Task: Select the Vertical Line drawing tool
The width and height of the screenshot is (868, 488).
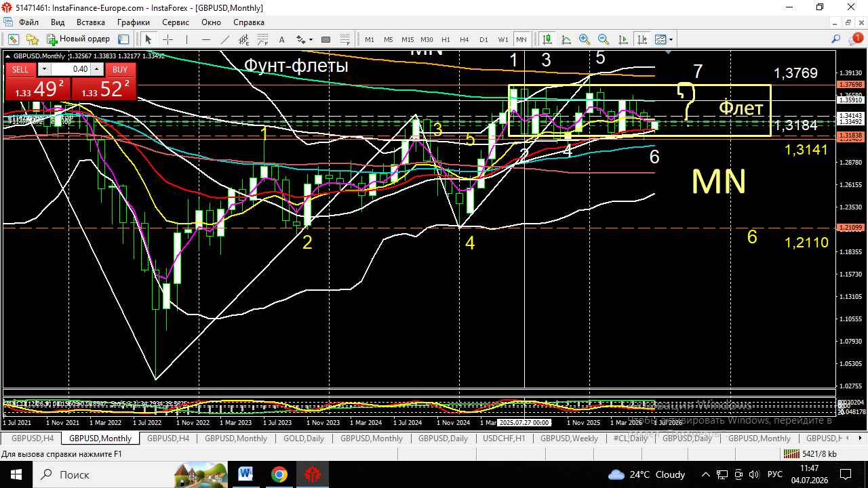Action: click(x=187, y=39)
